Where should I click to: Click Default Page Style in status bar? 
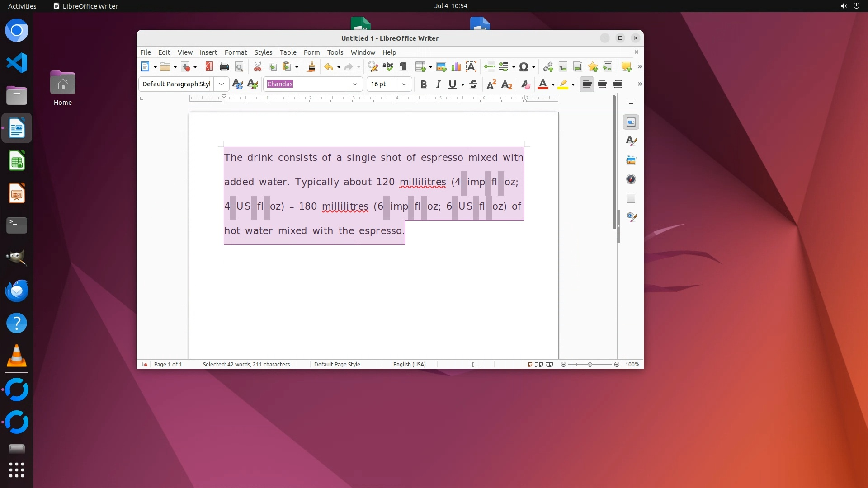pos(337,364)
